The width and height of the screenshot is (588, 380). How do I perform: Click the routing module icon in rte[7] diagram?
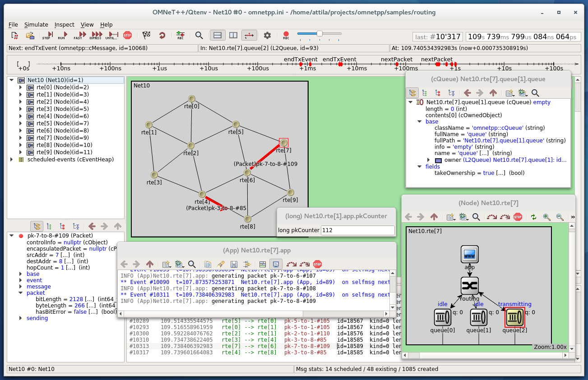(469, 286)
